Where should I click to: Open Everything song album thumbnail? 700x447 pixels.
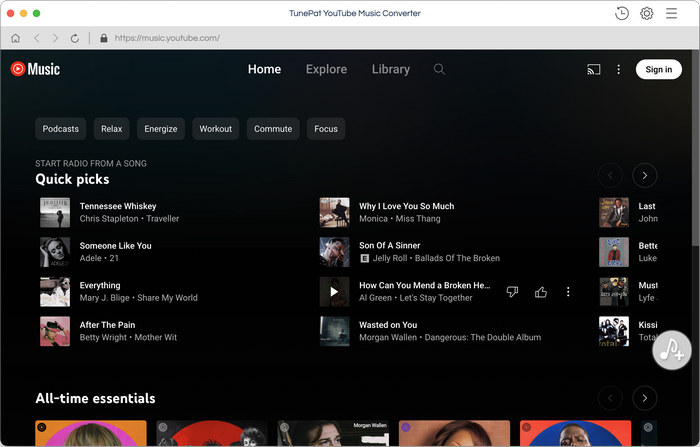pyautogui.click(x=55, y=292)
